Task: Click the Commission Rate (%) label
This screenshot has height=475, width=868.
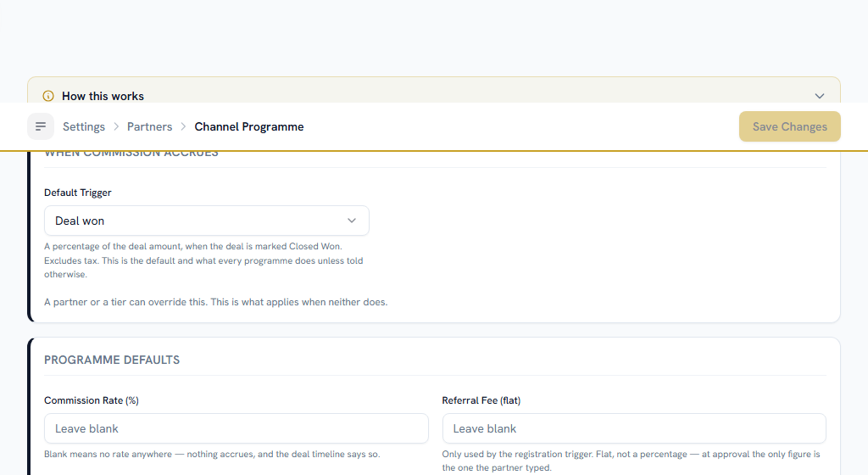Action: (x=92, y=400)
